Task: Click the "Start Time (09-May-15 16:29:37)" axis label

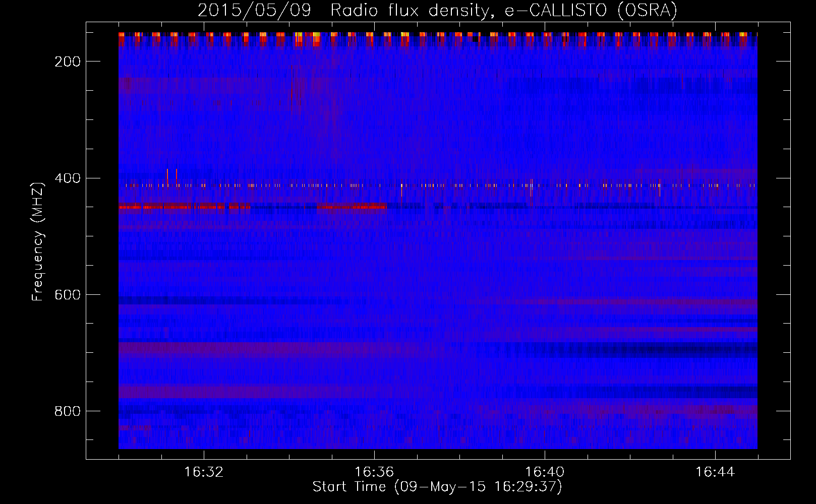Action: [x=437, y=487]
